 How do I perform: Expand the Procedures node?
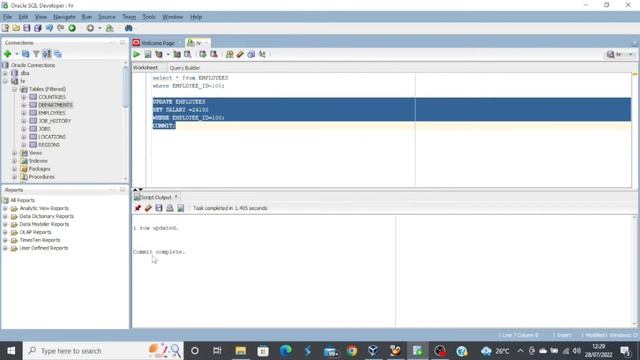[14, 177]
